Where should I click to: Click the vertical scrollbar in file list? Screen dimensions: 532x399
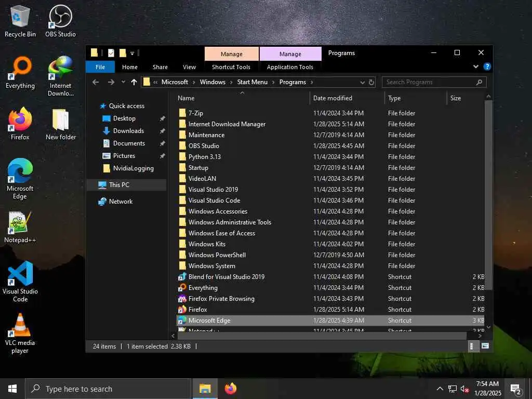click(488, 195)
